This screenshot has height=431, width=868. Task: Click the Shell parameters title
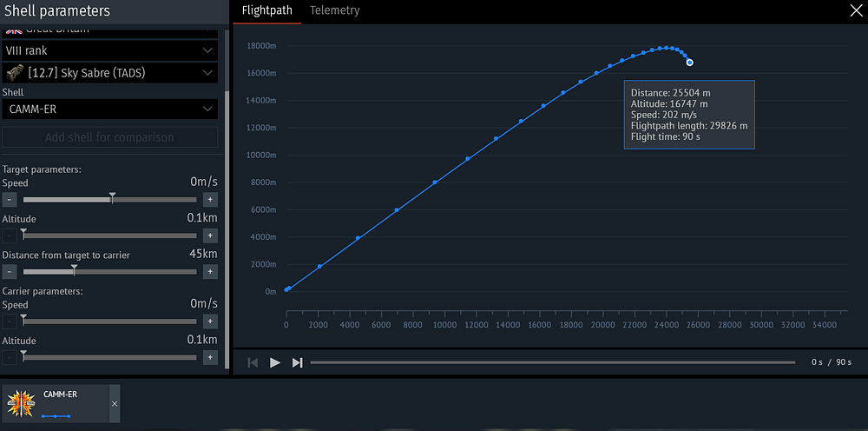(x=57, y=10)
